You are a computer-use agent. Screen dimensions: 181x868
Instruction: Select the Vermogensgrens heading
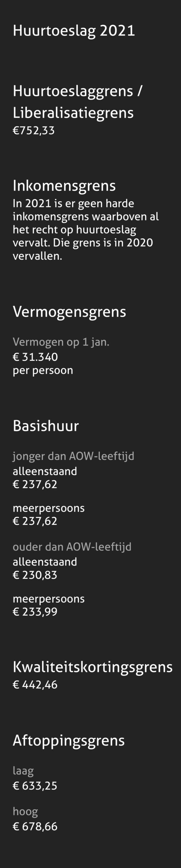coord(69,312)
